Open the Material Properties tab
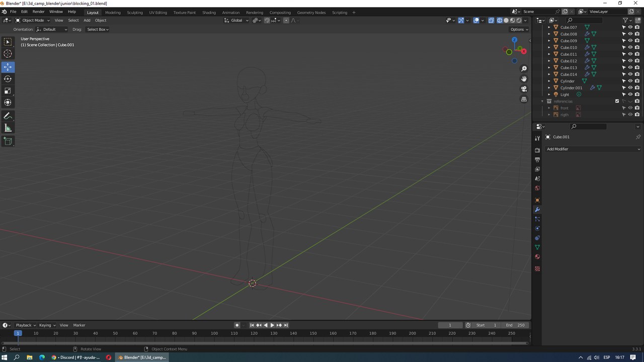The height and width of the screenshot is (362, 644). pos(537,256)
